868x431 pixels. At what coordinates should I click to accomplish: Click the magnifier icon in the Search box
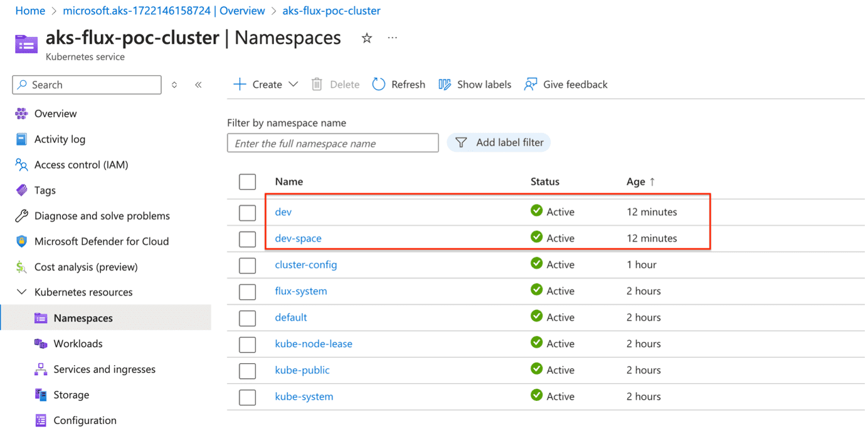23,85
